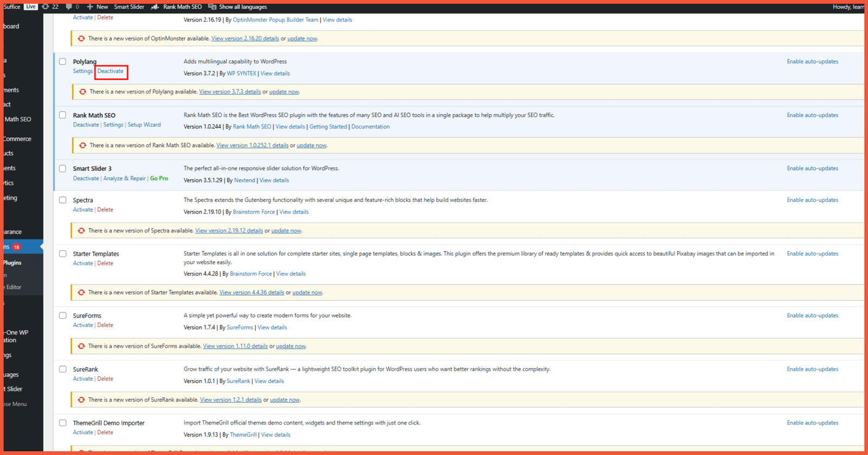Open Rank Math SEO Getting Started link

click(328, 127)
